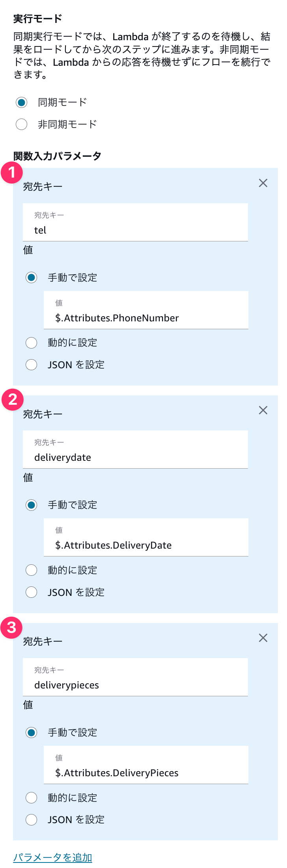Remove the deliverydate parameter with its X icon
Screen dimensions: 287x868
pyautogui.click(x=263, y=410)
